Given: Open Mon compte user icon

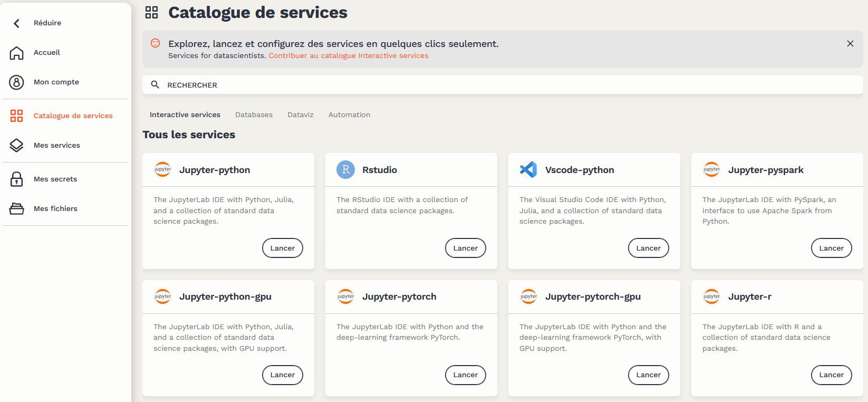Looking at the screenshot, I should [x=17, y=82].
